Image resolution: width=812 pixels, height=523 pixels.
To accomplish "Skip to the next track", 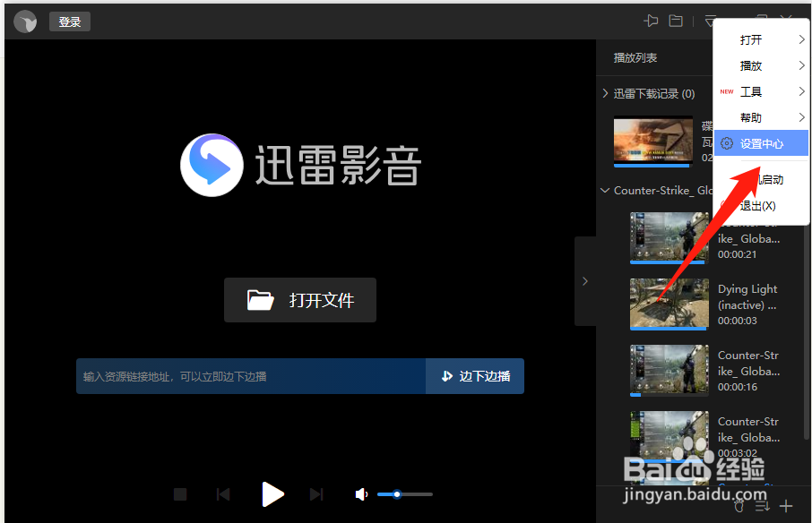I will pyautogui.click(x=316, y=494).
